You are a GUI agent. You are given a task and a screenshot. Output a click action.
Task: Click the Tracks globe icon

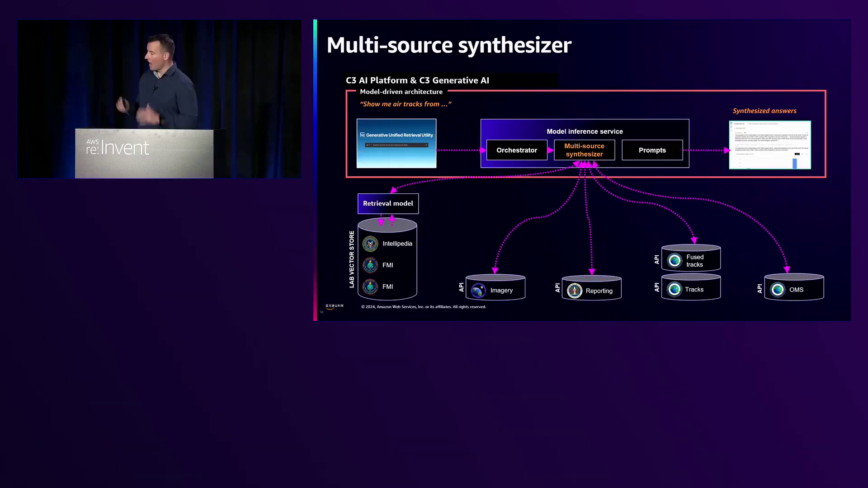(x=675, y=290)
